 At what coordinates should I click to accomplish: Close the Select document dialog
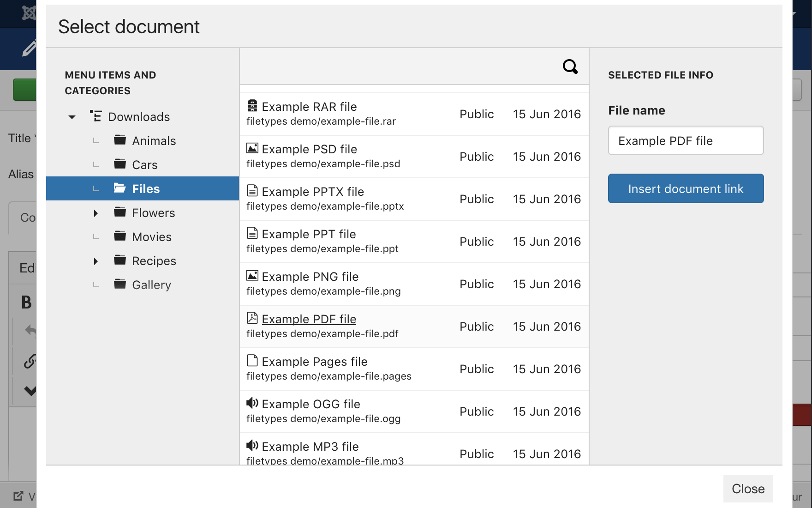click(x=747, y=489)
